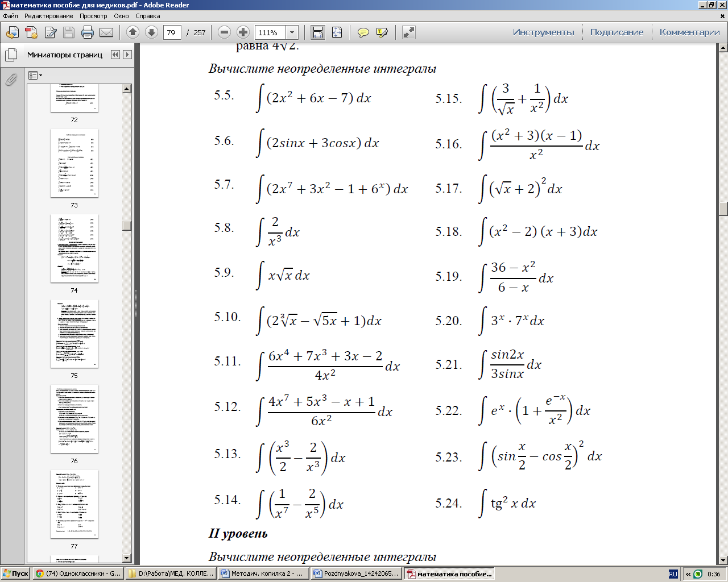The height and width of the screenshot is (582, 728).
Task: Click the Print file icon
Action: pyautogui.click(x=88, y=32)
